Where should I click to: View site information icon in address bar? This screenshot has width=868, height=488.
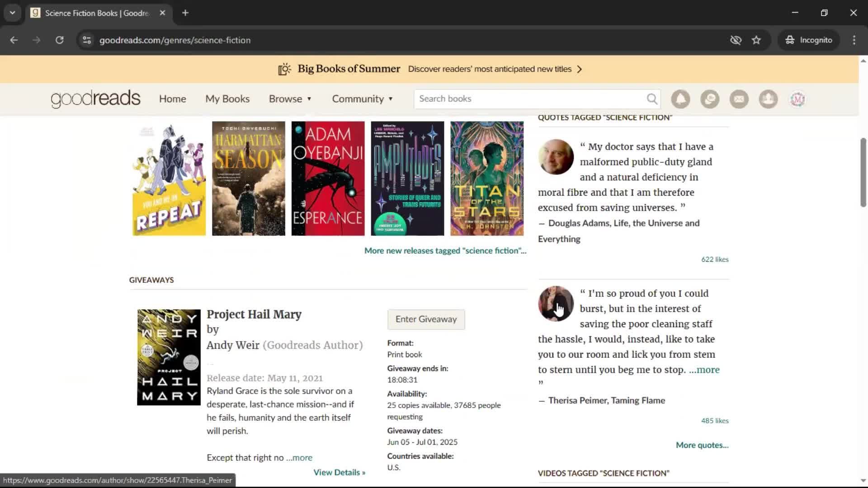[x=87, y=40]
